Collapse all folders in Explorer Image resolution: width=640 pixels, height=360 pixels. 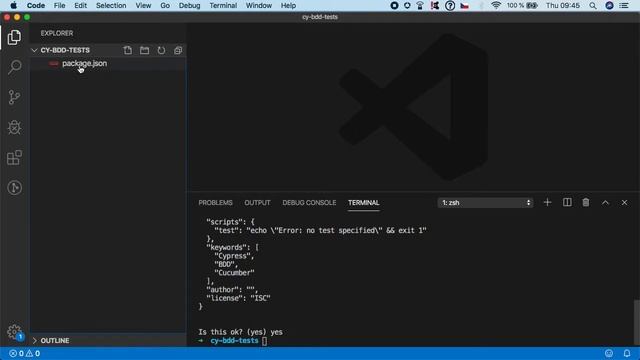click(178, 50)
